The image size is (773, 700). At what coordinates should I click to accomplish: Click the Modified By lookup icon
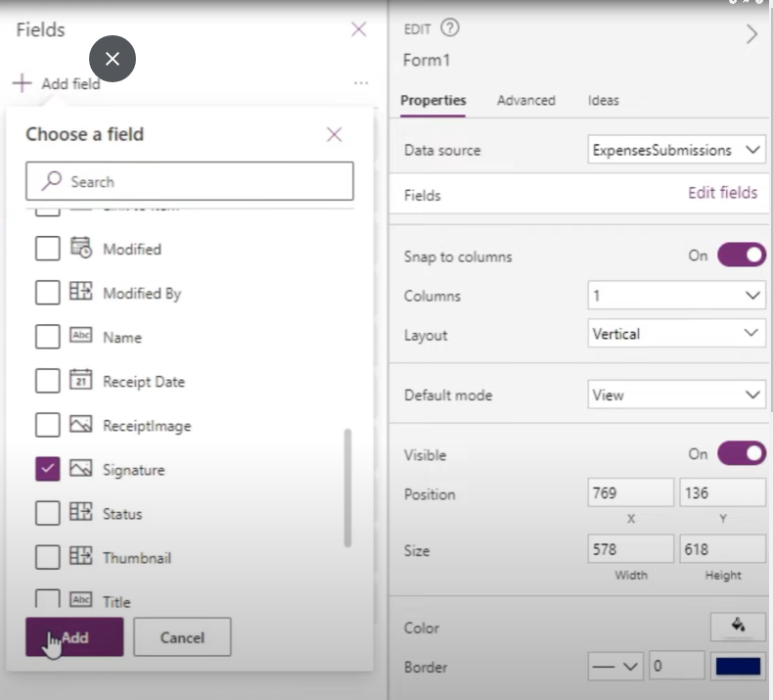pos(81,291)
